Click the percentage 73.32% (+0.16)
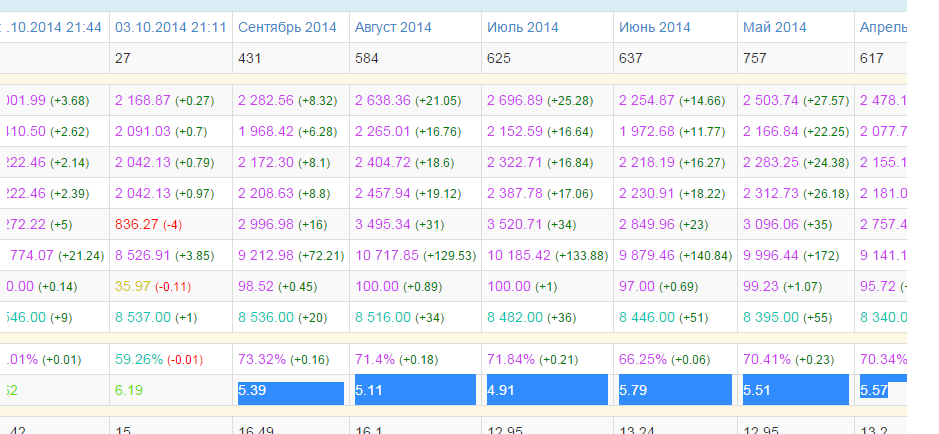The height and width of the screenshot is (434, 939). (x=284, y=360)
